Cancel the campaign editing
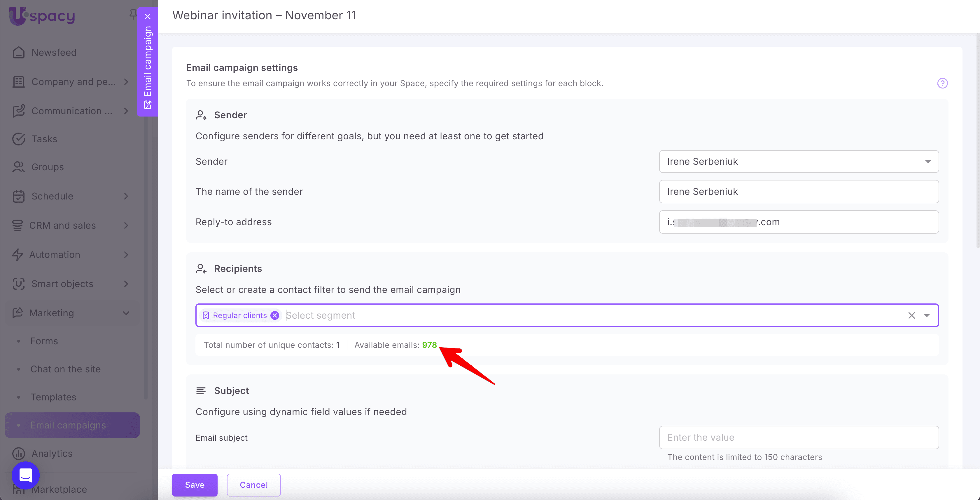The height and width of the screenshot is (500, 980). click(253, 485)
